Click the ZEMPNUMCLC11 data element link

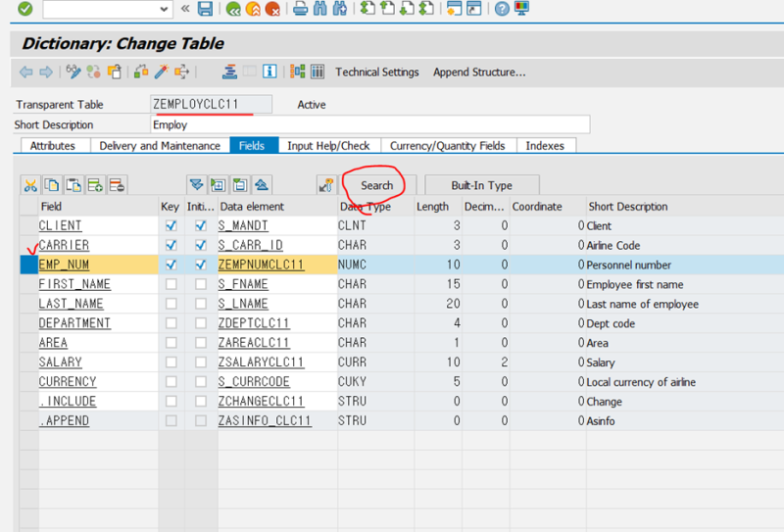pos(261,265)
